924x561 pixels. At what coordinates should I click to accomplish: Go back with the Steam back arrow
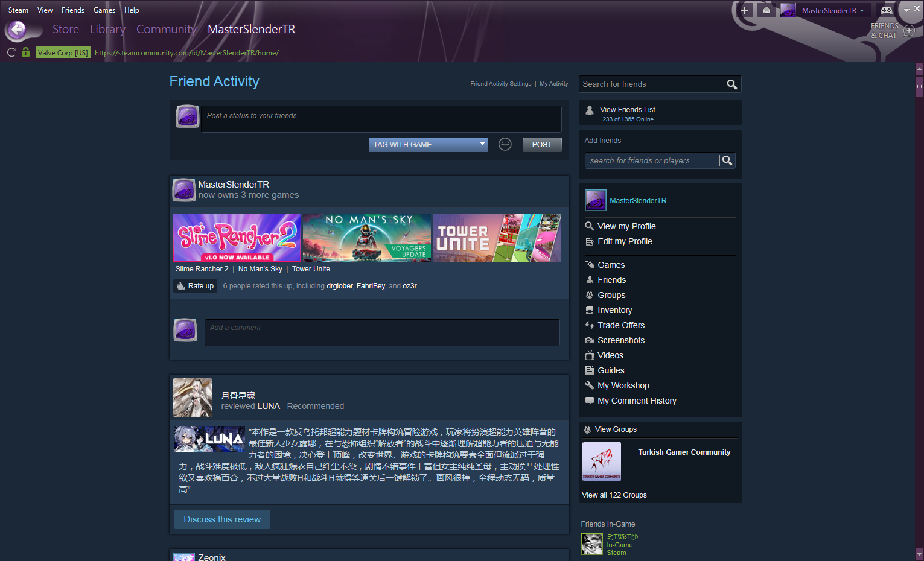[18, 30]
